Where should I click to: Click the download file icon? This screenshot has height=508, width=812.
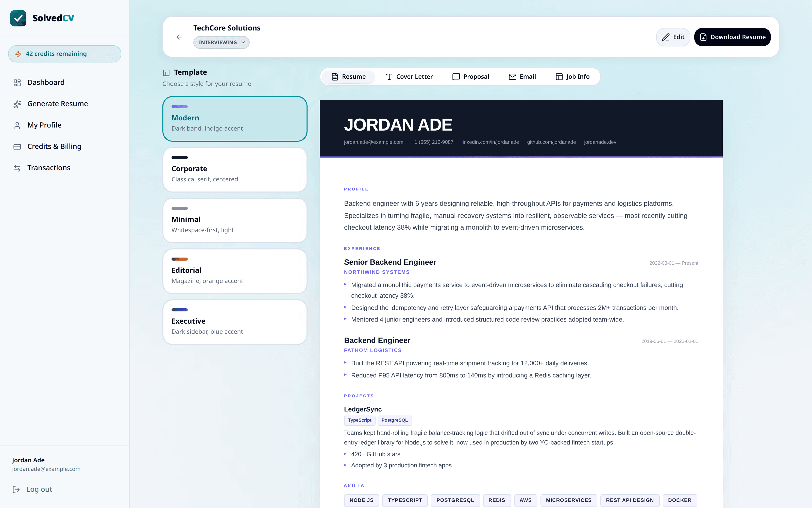pyautogui.click(x=703, y=37)
